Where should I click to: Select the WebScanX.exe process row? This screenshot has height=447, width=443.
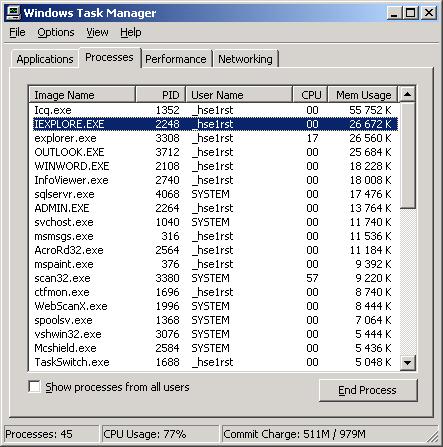click(x=215, y=306)
